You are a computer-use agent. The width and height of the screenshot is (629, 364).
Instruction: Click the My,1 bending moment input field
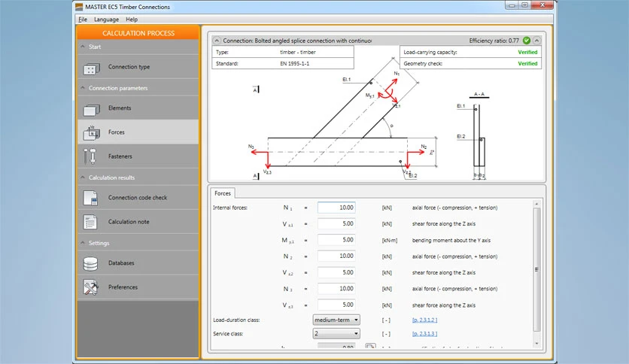click(336, 240)
